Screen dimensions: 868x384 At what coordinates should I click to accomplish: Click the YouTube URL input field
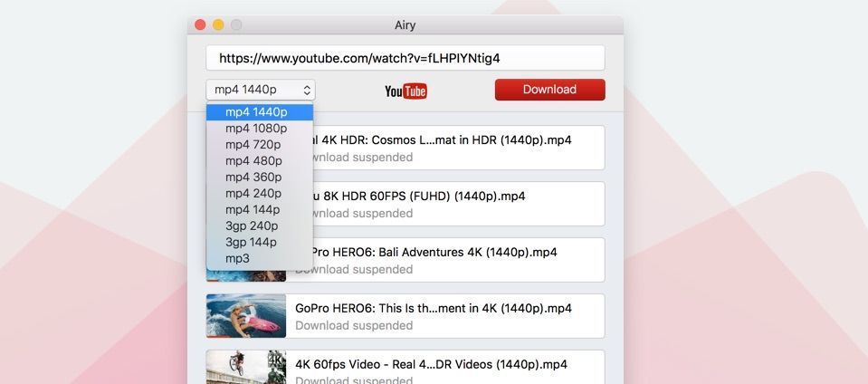click(405, 58)
